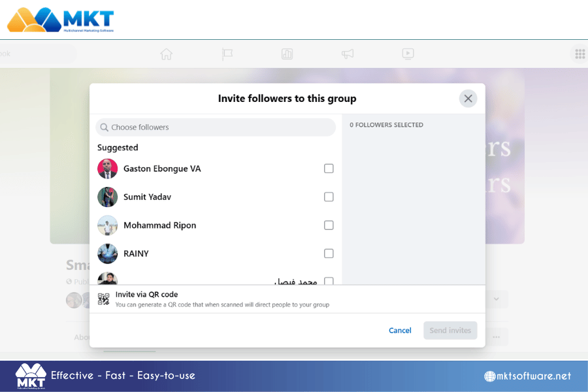Image resolution: width=588 pixels, height=392 pixels.
Task: Click Mohammad Ripon's profile picture
Action: pyautogui.click(x=107, y=225)
